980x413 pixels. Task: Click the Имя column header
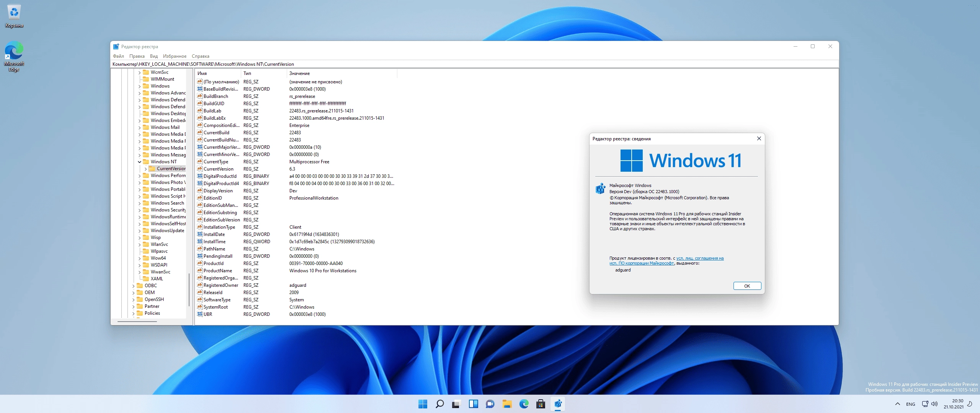[218, 73]
